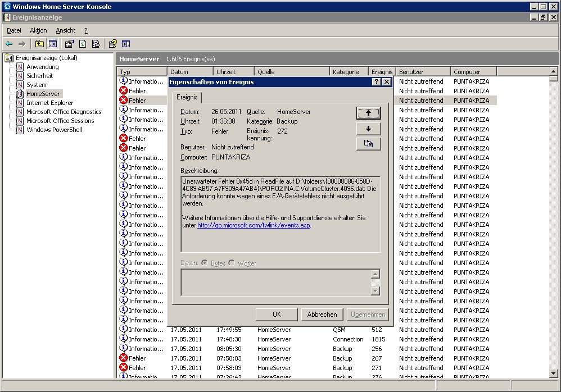Click the Help toolbar icon

click(112, 44)
